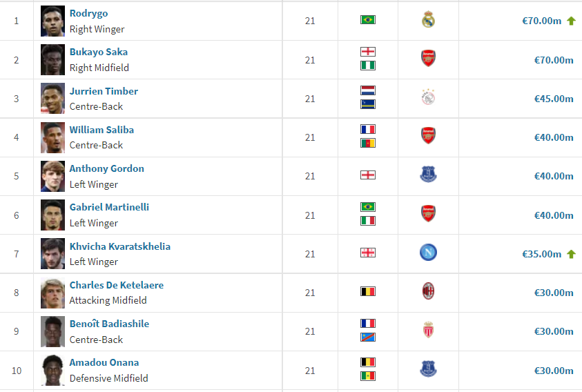Open Rodrygo's player profile link

(88, 13)
